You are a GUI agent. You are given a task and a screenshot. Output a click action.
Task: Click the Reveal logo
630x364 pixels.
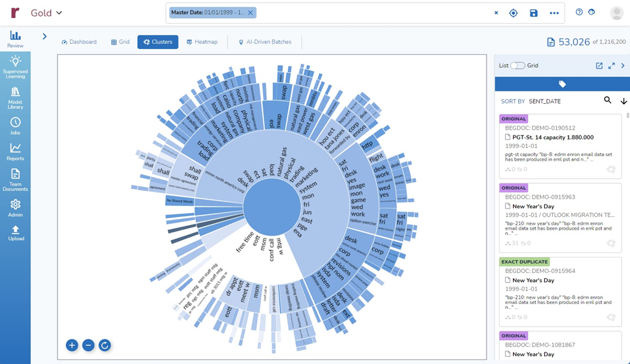point(16,13)
